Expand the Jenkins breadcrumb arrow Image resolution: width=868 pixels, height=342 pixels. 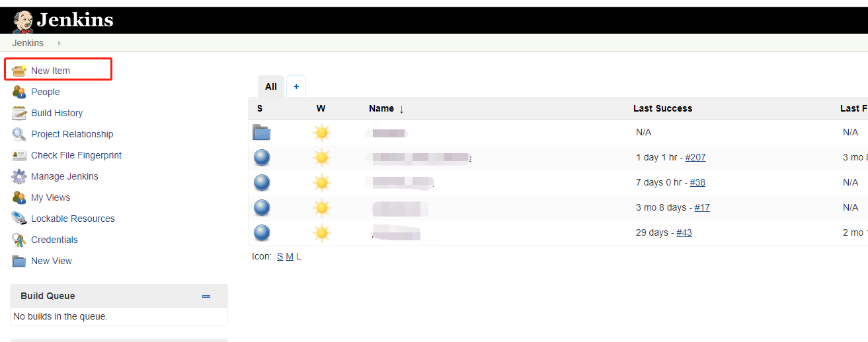59,43
